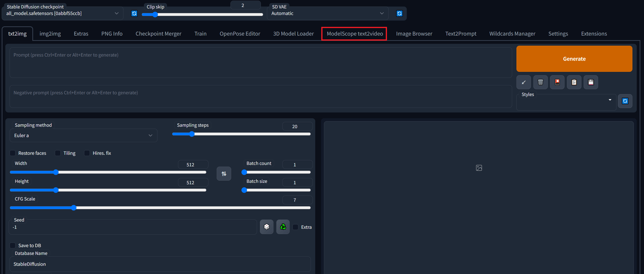Refresh the SD VAE list
This screenshot has width=644, height=274.
point(399,13)
